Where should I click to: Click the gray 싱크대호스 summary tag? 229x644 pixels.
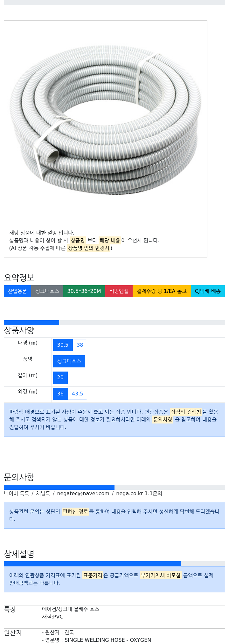pos(47,291)
